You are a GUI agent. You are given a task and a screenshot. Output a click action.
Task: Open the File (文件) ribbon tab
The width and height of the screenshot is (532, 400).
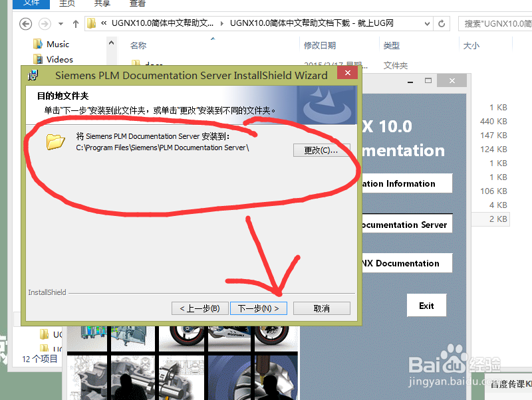coord(31,3)
